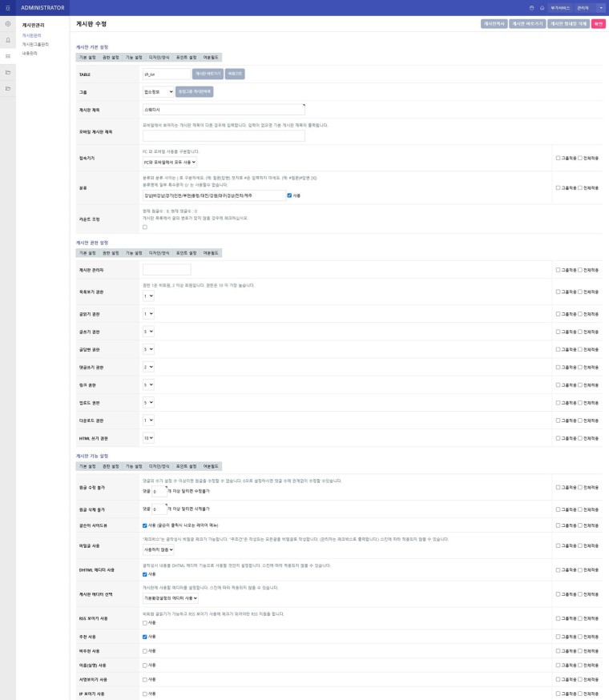
Task: Open the 게시판 에디터 선택 dropdown
Action: (170, 598)
